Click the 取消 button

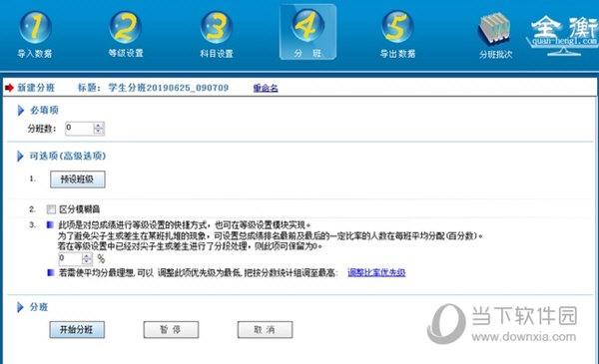tap(265, 330)
